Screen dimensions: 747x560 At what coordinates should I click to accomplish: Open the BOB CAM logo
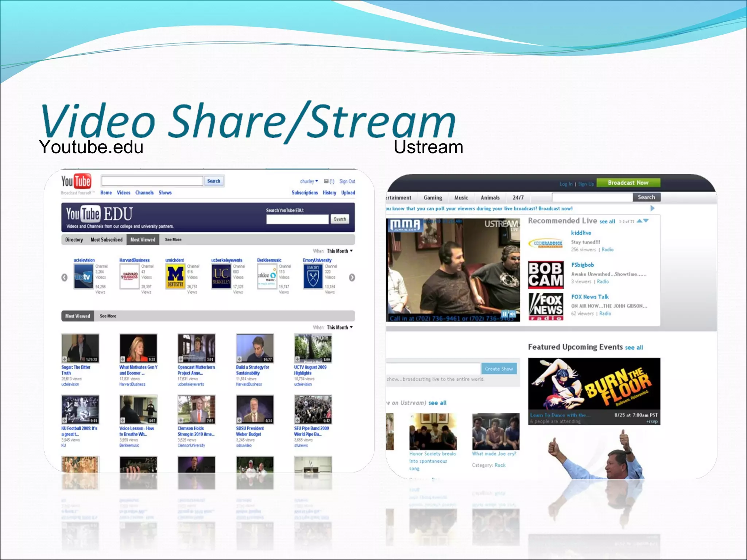(x=546, y=275)
